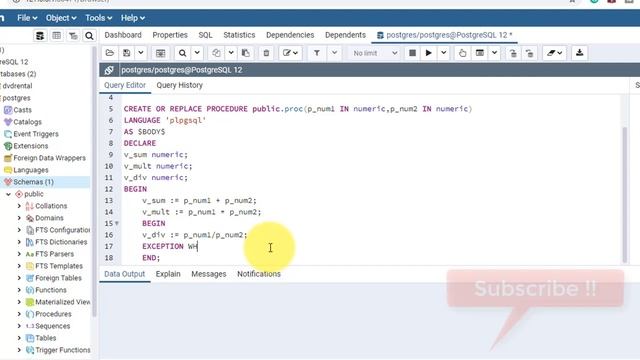Click the connection status icon
640x360 pixels.
[109, 70]
